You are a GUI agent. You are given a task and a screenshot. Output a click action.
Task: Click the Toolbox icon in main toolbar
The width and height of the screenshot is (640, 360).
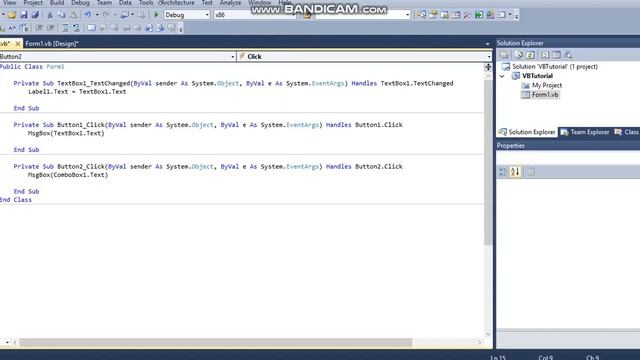(467, 15)
